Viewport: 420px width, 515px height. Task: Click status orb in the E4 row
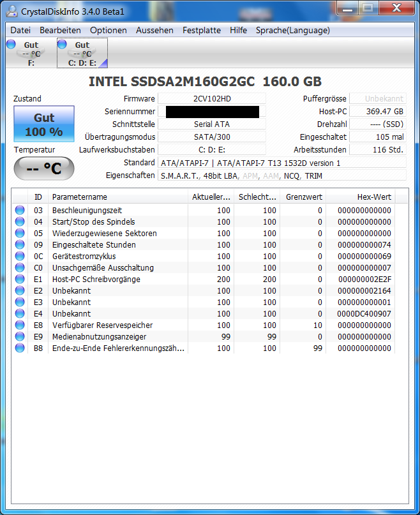point(20,313)
